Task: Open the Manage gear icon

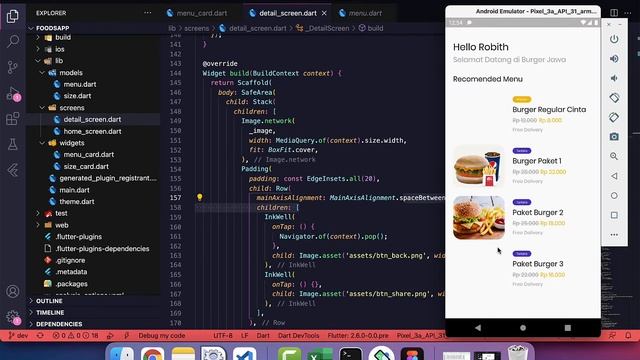Action: (x=13, y=317)
